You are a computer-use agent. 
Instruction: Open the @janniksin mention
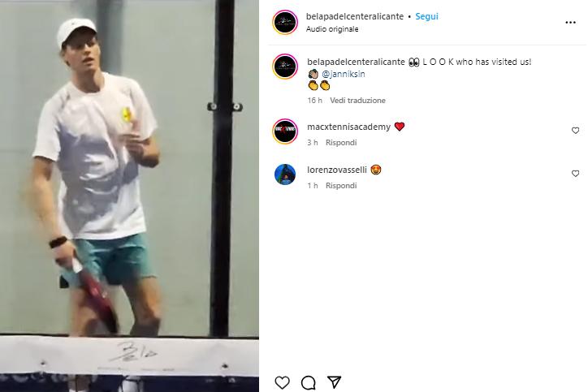pos(343,74)
